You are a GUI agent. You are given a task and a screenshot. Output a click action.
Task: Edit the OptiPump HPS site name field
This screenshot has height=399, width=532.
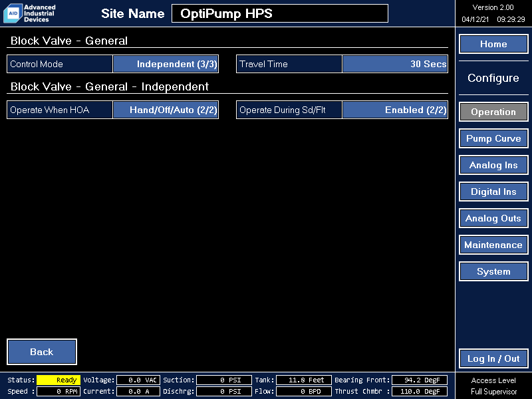coord(280,13)
